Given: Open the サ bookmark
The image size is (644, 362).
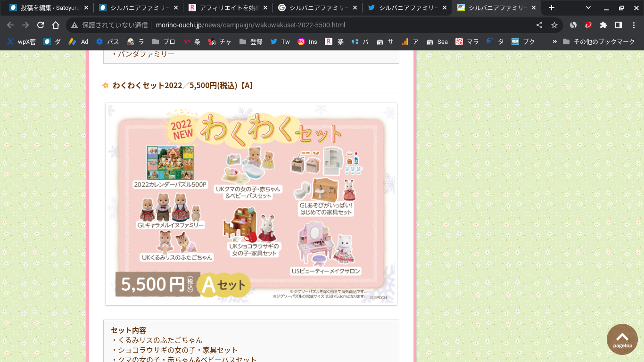Looking at the screenshot, I should pyautogui.click(x=386, y=41).
